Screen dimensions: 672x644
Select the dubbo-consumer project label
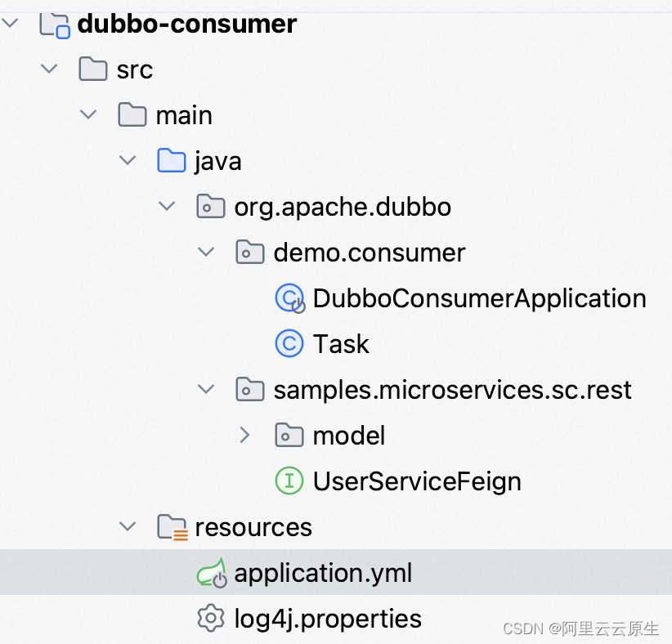click(x=187, y=23)
